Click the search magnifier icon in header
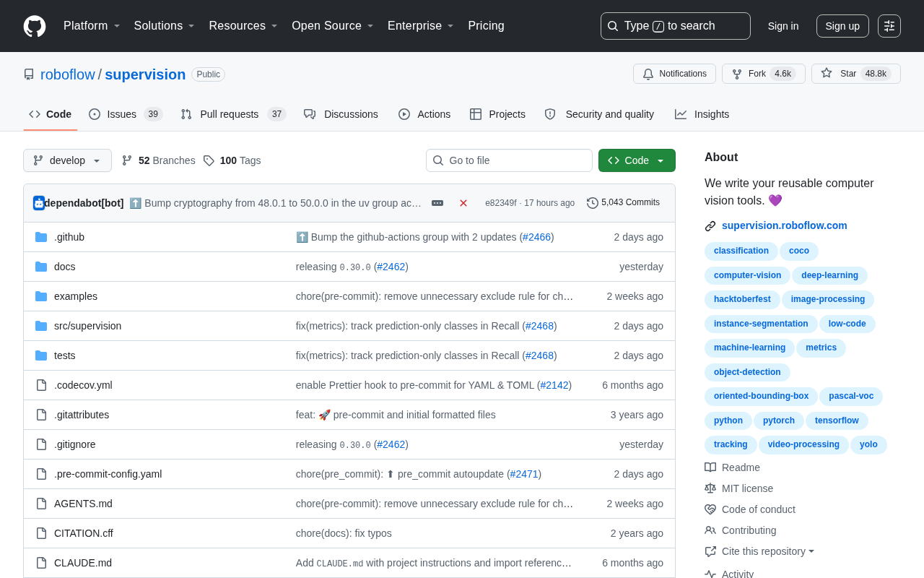This screenshot has height=578, width=924. pyautogui.click(x=613, y=26)
